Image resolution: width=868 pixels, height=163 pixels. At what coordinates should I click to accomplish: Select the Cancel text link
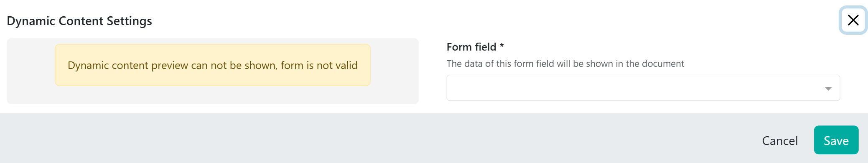tap(780, 140)
